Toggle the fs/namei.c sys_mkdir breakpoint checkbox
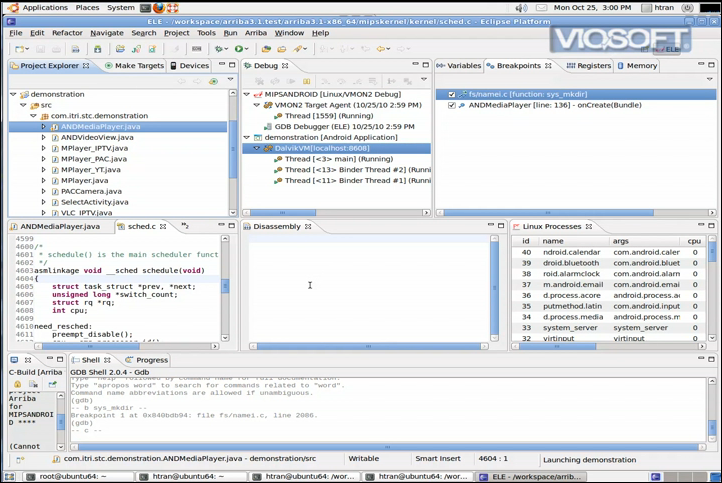The width and height of the screenshot is (722, 483). point(452,94)
